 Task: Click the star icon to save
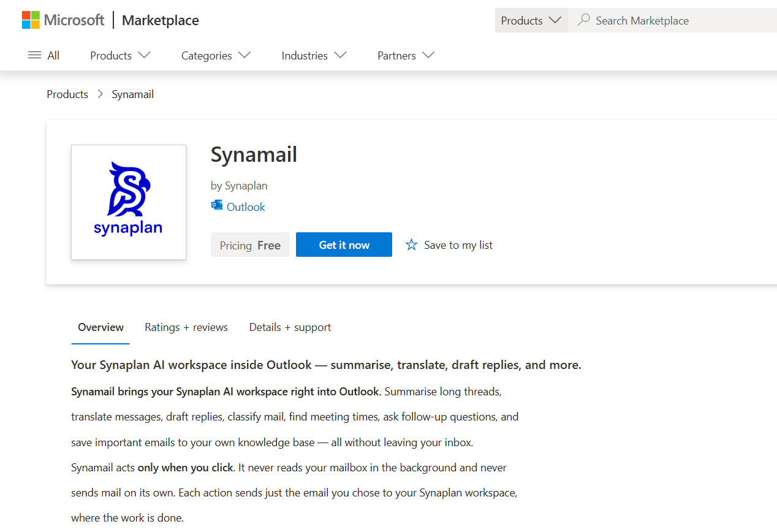[x=412, y=245]
